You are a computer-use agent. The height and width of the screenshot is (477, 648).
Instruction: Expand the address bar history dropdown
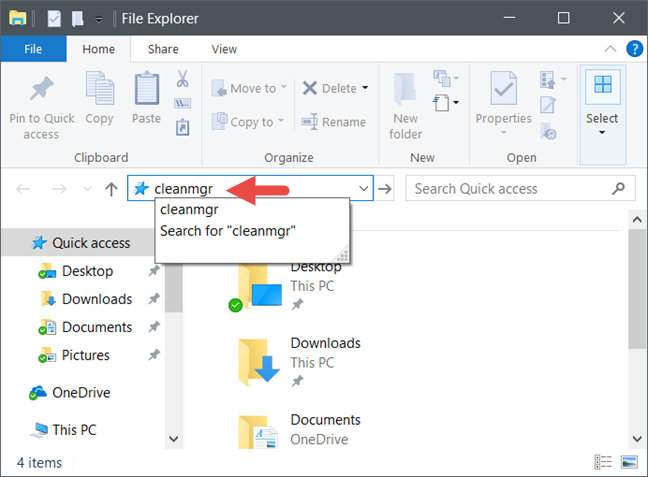364,188
